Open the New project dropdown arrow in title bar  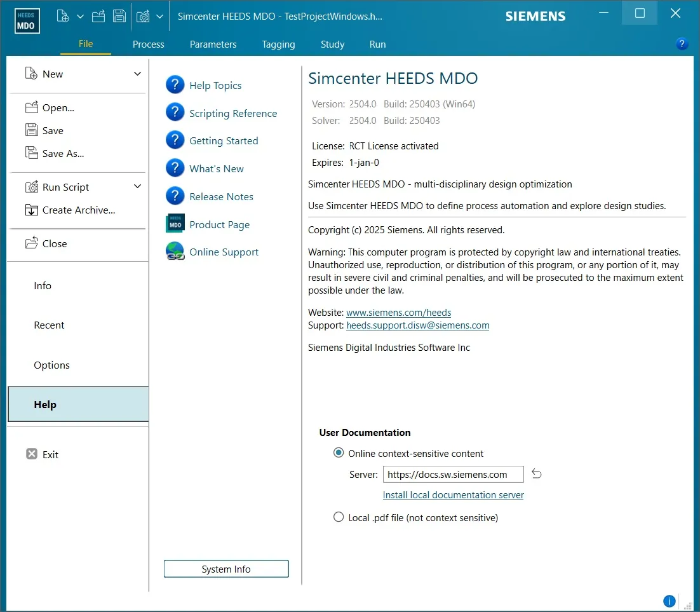coord(81,17)
